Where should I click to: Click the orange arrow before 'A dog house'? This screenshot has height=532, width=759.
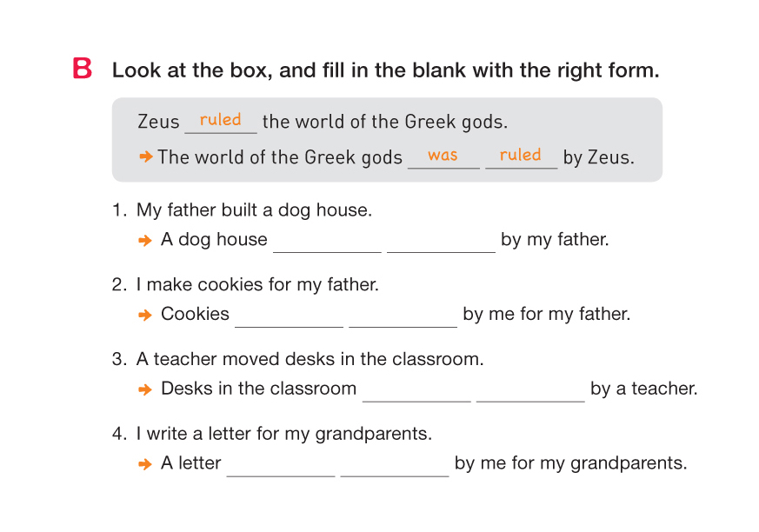[146, 240]
